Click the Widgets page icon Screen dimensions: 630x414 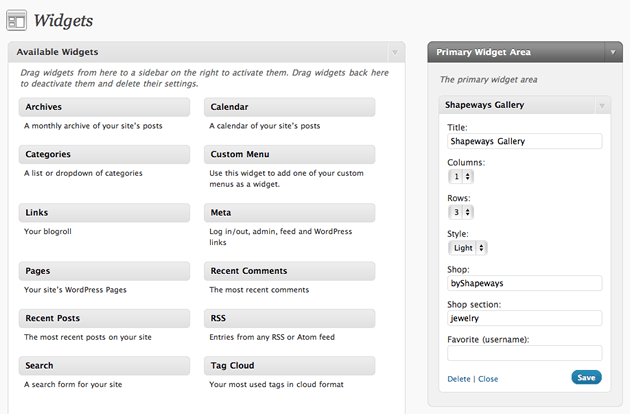tap(16, 20)
